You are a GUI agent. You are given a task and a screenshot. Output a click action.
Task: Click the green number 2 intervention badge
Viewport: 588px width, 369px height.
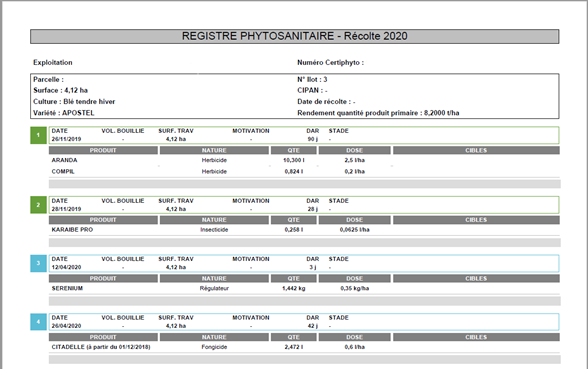click(38, 205)
